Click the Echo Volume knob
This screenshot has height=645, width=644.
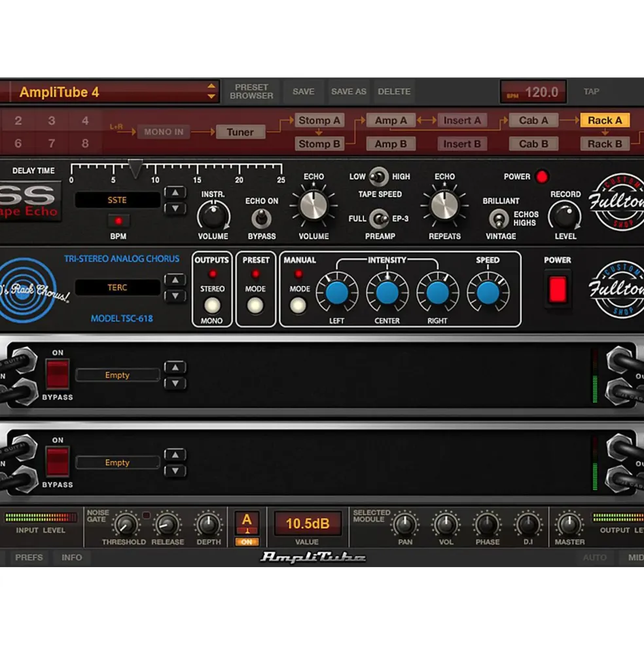coord(313,205)
